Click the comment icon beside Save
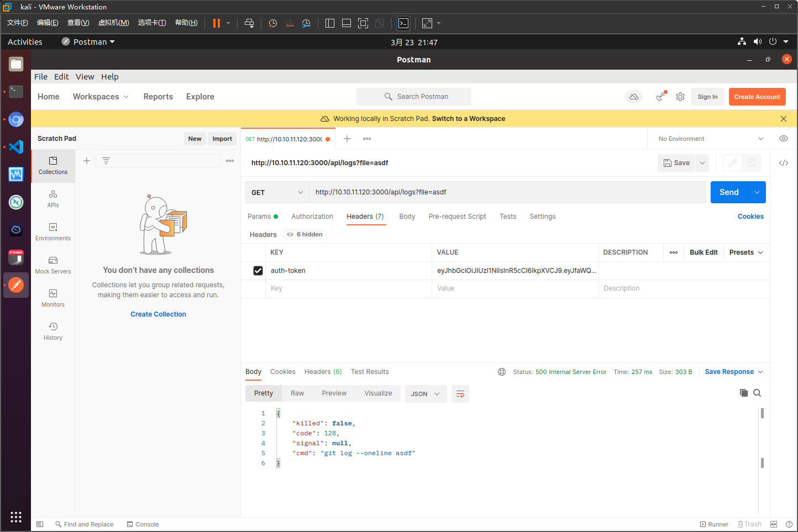The image size is (798, 532). point(751,163)
